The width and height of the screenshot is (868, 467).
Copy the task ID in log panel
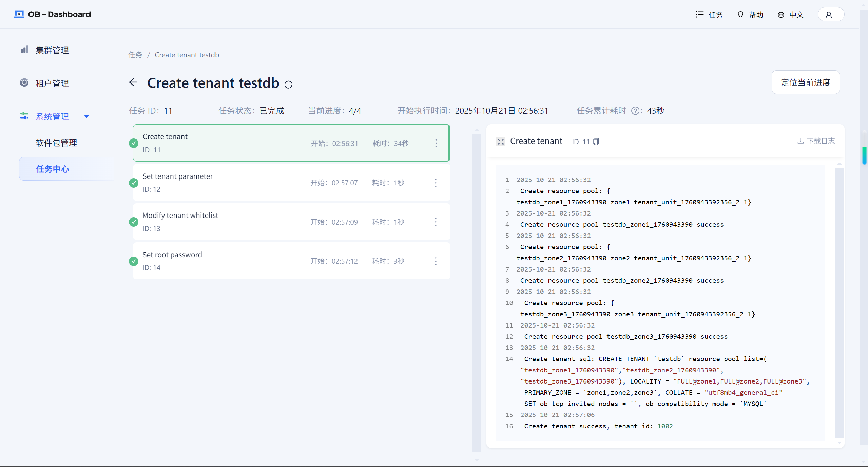[x=596, y=142]
